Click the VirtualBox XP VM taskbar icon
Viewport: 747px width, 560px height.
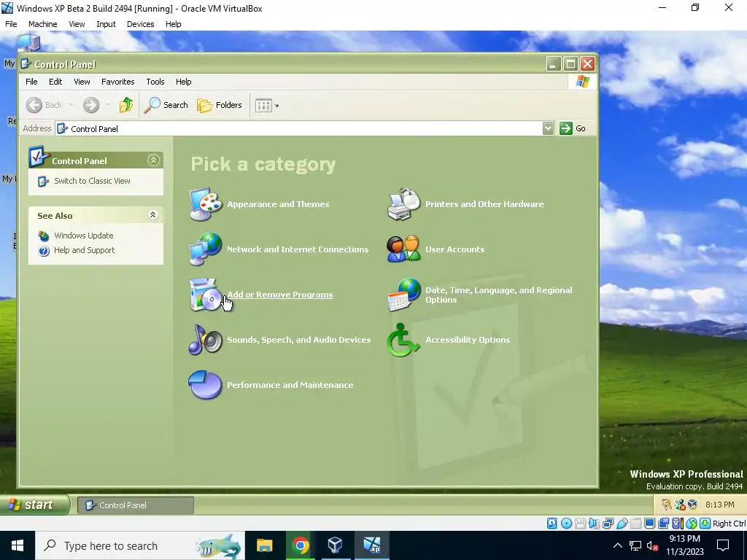pyautogui.click(x=371, y=545)
